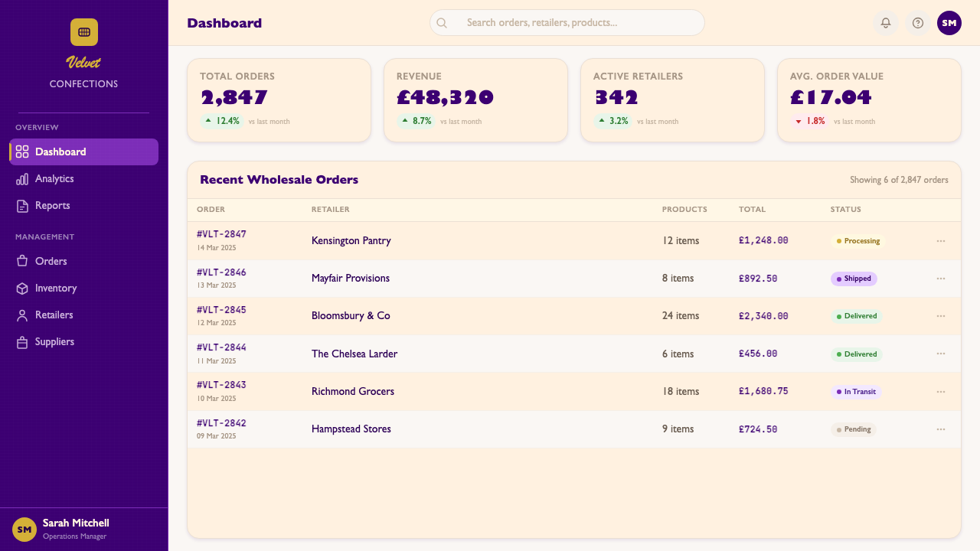Select the Total Orders stat card
980x551 pixels.
[279, 100]
